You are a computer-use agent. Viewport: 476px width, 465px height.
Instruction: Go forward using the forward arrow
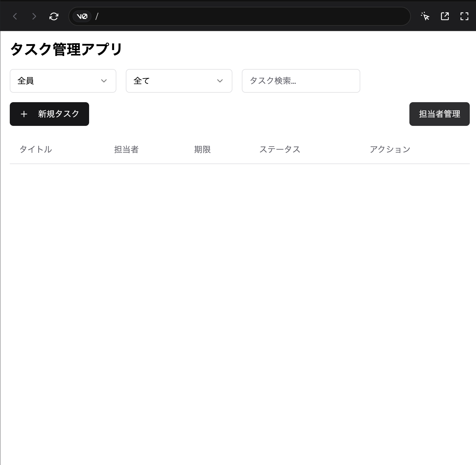click(34, 16)
